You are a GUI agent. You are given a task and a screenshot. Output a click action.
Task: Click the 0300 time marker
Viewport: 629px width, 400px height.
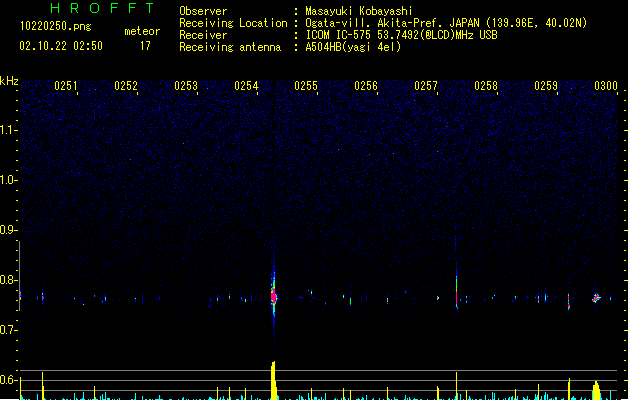(x=606, y=86)
